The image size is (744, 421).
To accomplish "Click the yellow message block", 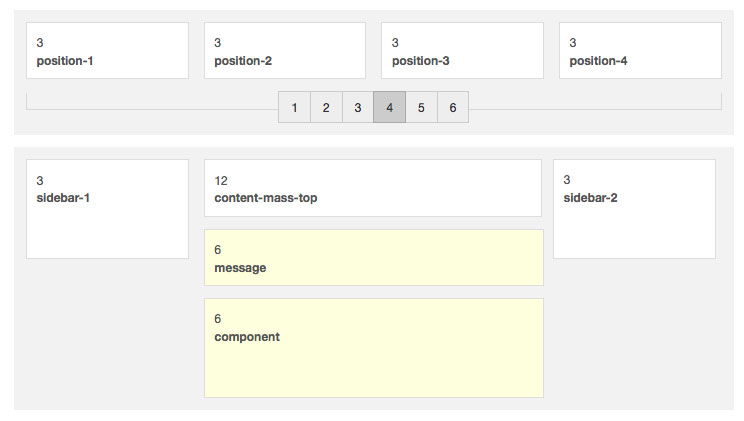I will click(373, 258).
